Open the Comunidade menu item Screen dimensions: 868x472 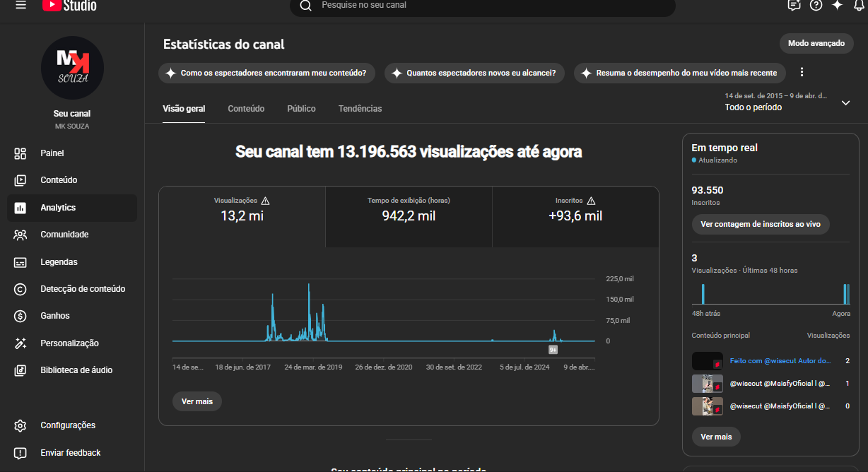pos(72,235)
